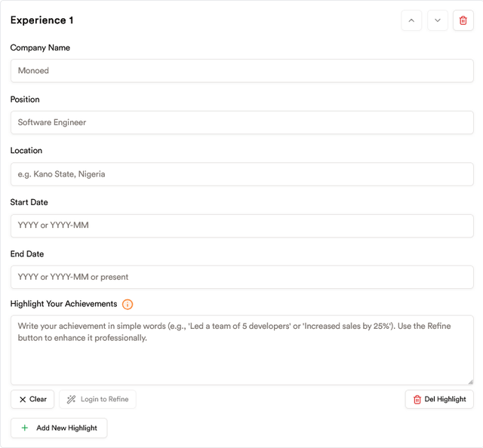Focus the Company Name field showing Monoed

coord(242,71)
